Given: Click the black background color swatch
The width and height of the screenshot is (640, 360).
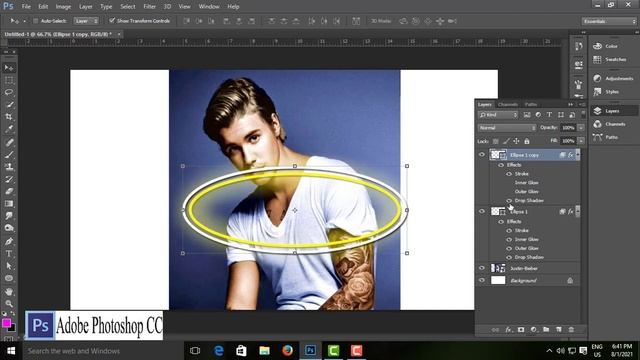Looking at the screenshot, I should click(x=13, y=329).
